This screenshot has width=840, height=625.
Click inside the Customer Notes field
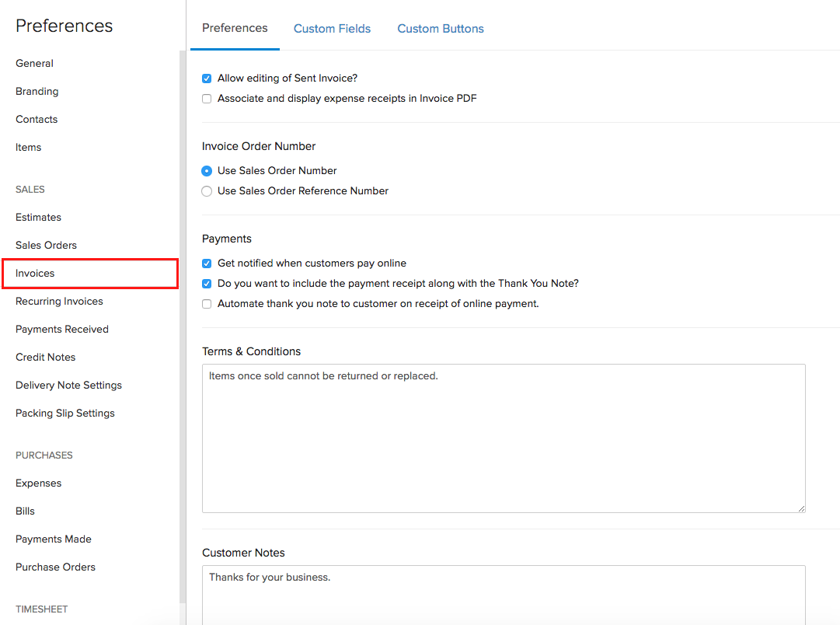(x=504, y=595)
